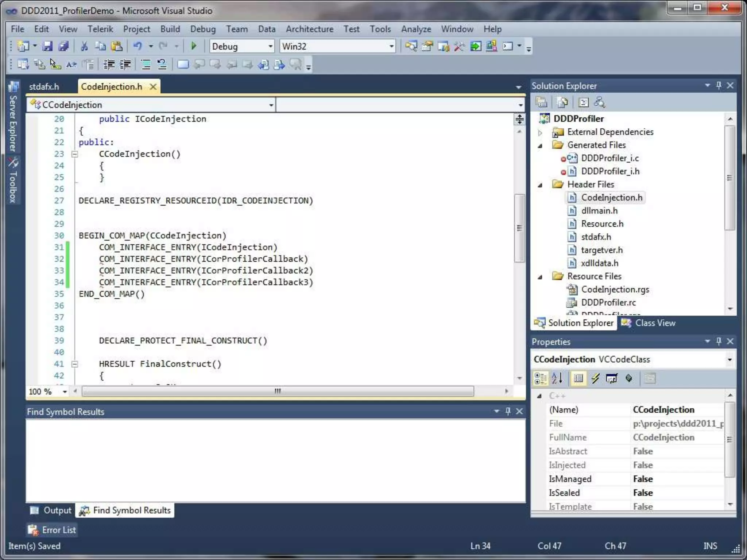Open the Win32 platform dropdown
The image size is (747, 560).
pos(391,46)
